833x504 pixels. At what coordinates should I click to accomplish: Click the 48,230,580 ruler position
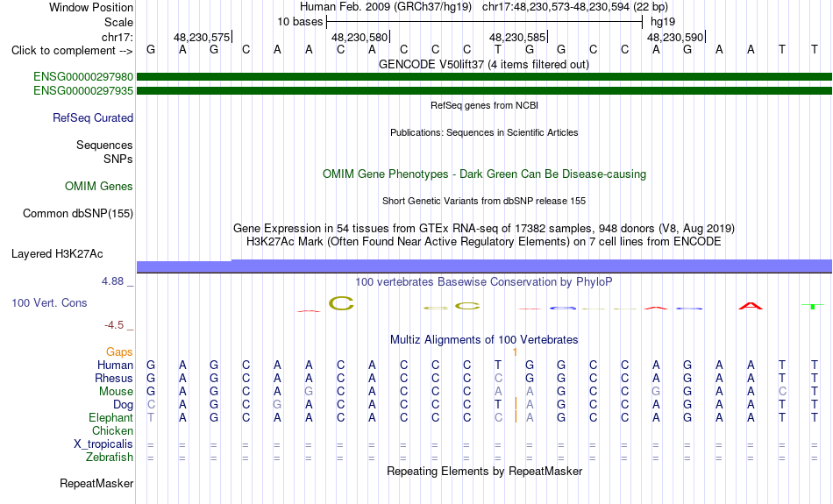point(360,37)
